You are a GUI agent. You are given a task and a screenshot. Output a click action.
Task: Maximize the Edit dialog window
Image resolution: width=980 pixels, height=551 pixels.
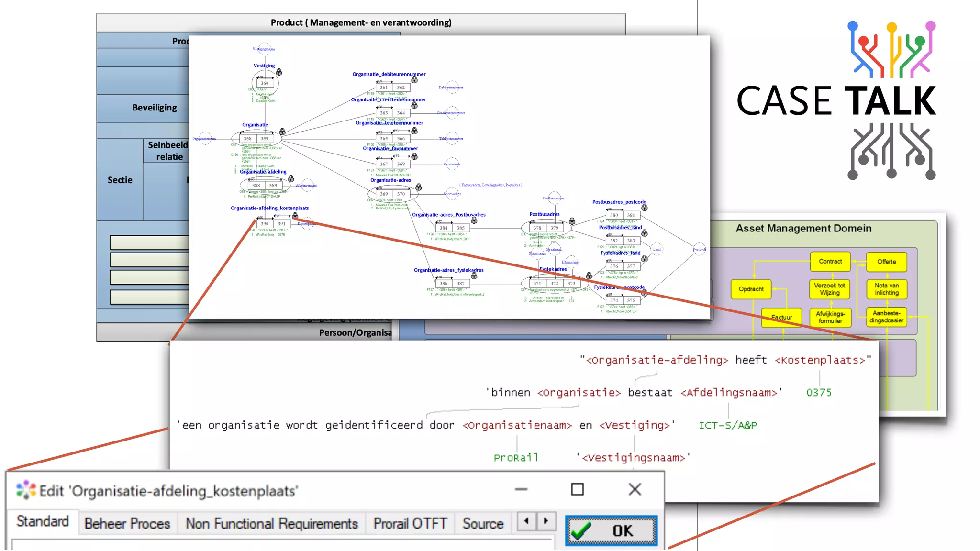pyautogui.click(x=578, y=489)
